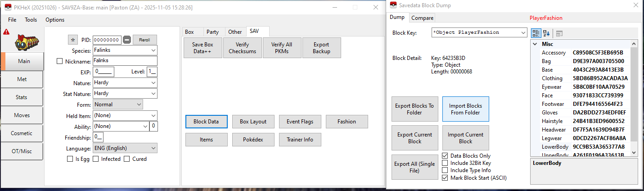Click Verify All PKMs
Image resolution: width=644 pixels, height=191 pixels.
282,48
